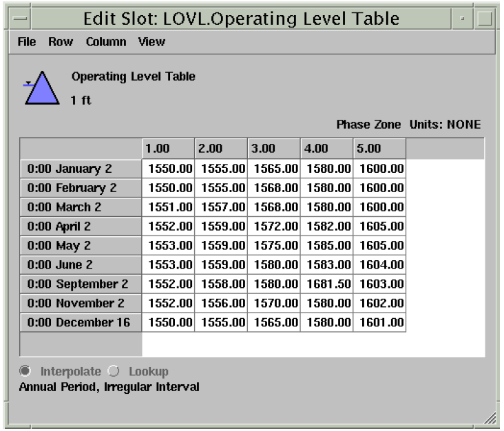
Task: Open the window menu button in title bar
Action: coord(21,19)
